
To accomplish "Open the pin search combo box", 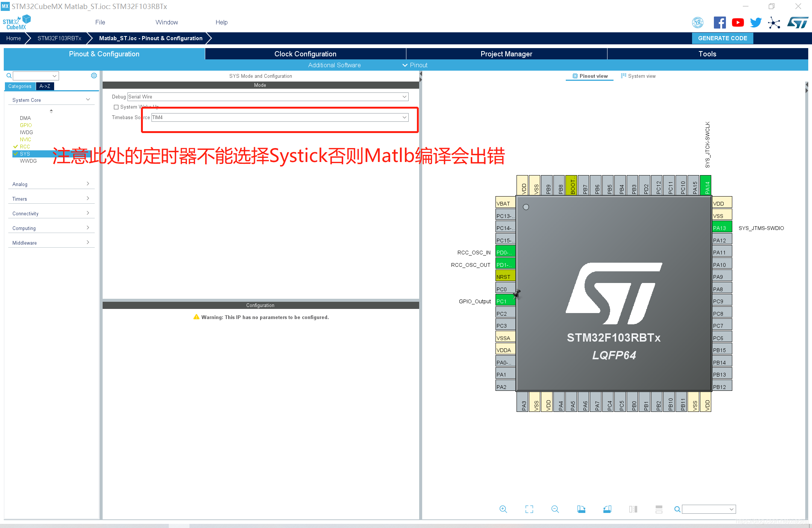I will click(709, 509).
